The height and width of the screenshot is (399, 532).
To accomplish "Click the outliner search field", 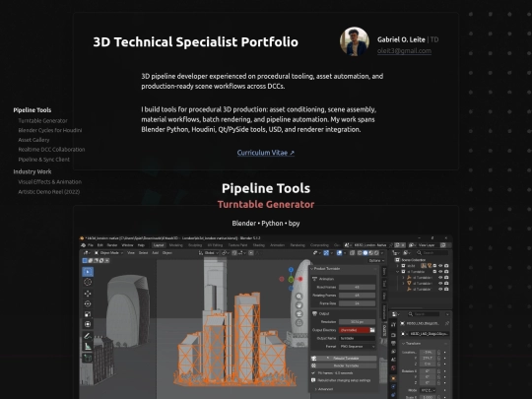I will 432,253.
